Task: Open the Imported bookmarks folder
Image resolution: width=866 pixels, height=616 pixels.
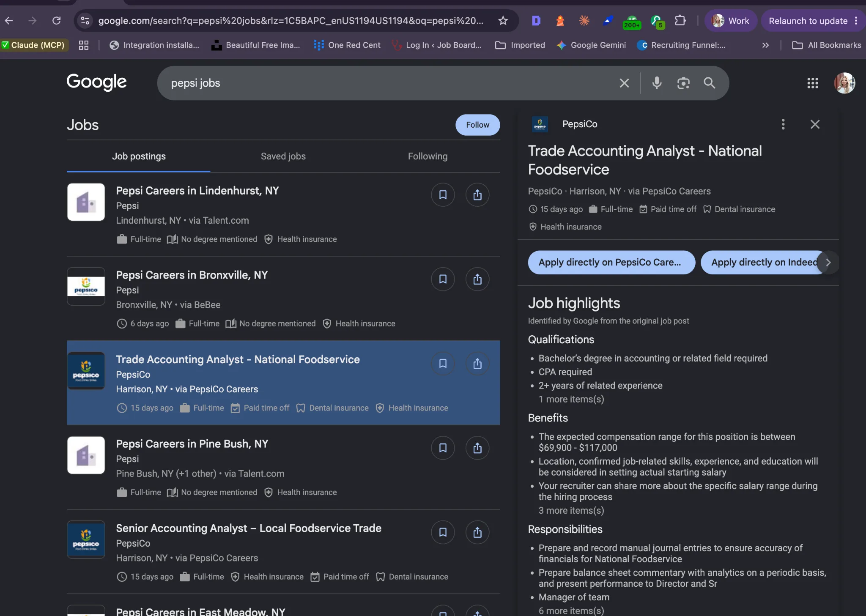Action: click(x=520, y=45)
